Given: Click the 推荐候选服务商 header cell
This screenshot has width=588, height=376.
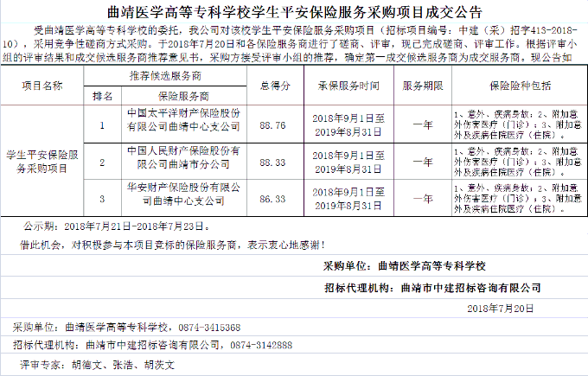Looking at the screenshot, I should (x=164, y=78).
